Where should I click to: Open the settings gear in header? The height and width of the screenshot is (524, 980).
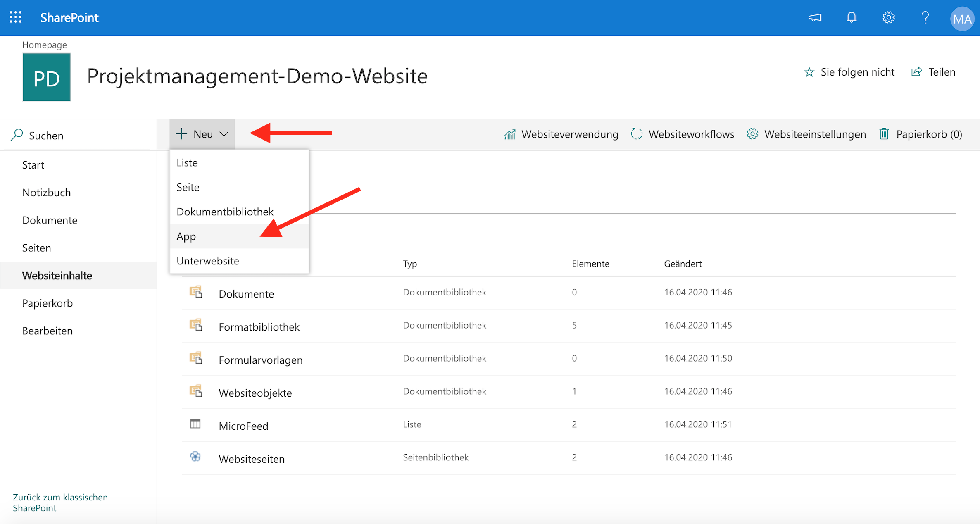(888, 17)
